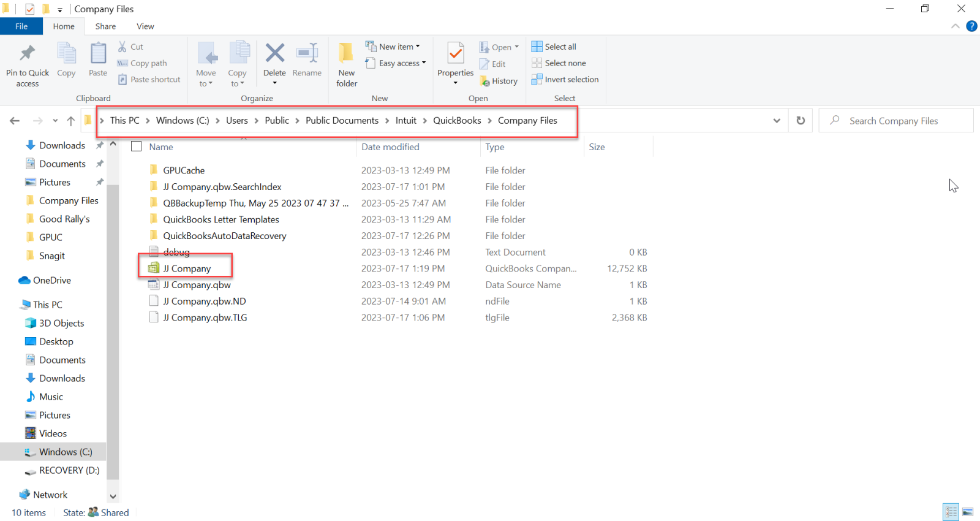Click the red Delete icon
The width and height of the screenshot is (980, 521).
[275, 53]
